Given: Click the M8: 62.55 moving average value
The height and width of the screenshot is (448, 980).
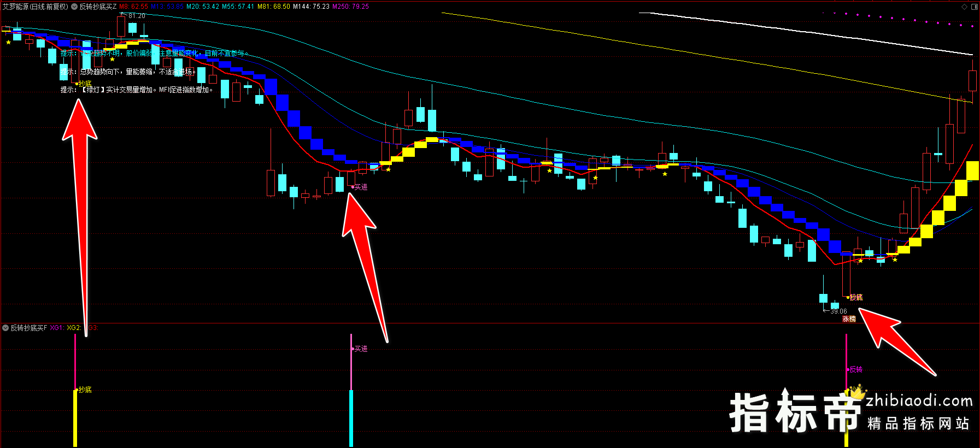Looking at the screenshot, I should [133, 7].
